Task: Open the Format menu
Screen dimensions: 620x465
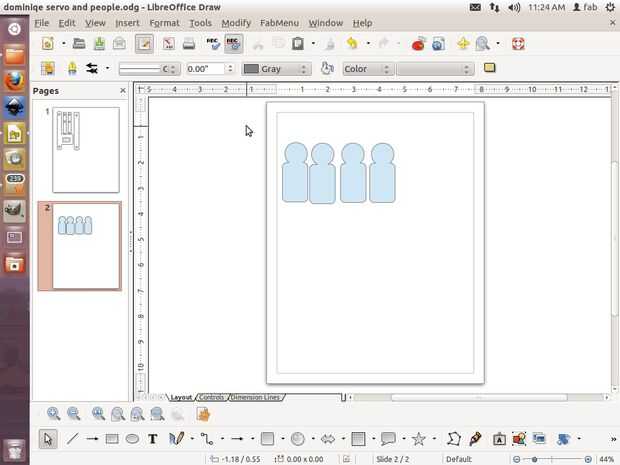Action: click(164, 23)
